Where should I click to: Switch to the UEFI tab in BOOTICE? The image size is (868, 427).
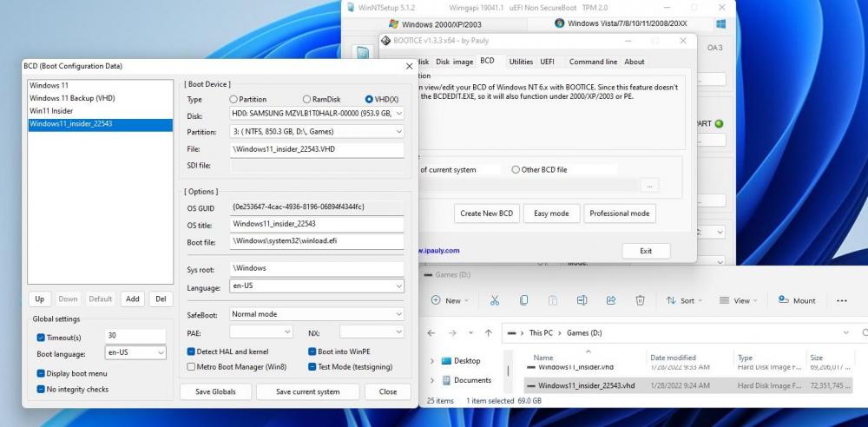pyautogui.click(x=547, y=62)
